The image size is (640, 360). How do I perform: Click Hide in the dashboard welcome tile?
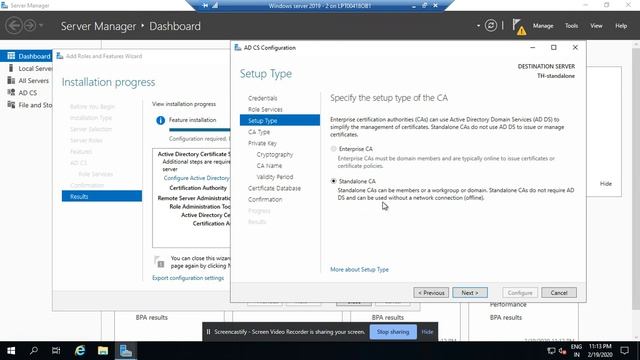(x=605, y=184)
